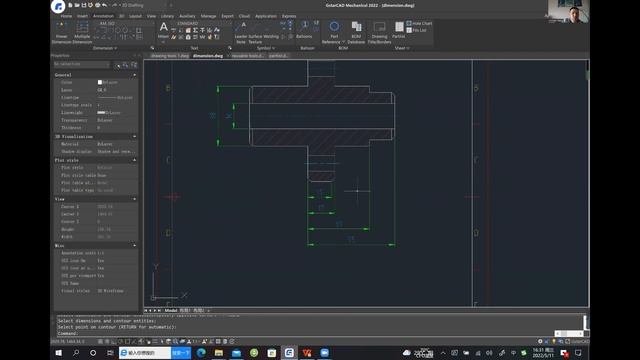Screen dimensions: 640x360
Task: Click the Hole Chart tool
Action: pyautogui.click(x=419, y=23)
